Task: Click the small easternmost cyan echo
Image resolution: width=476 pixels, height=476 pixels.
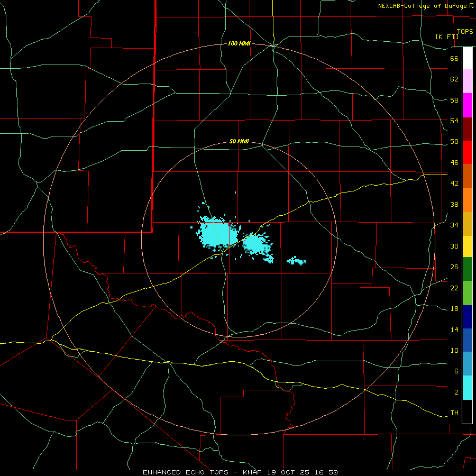Action: tap(296, 260)
